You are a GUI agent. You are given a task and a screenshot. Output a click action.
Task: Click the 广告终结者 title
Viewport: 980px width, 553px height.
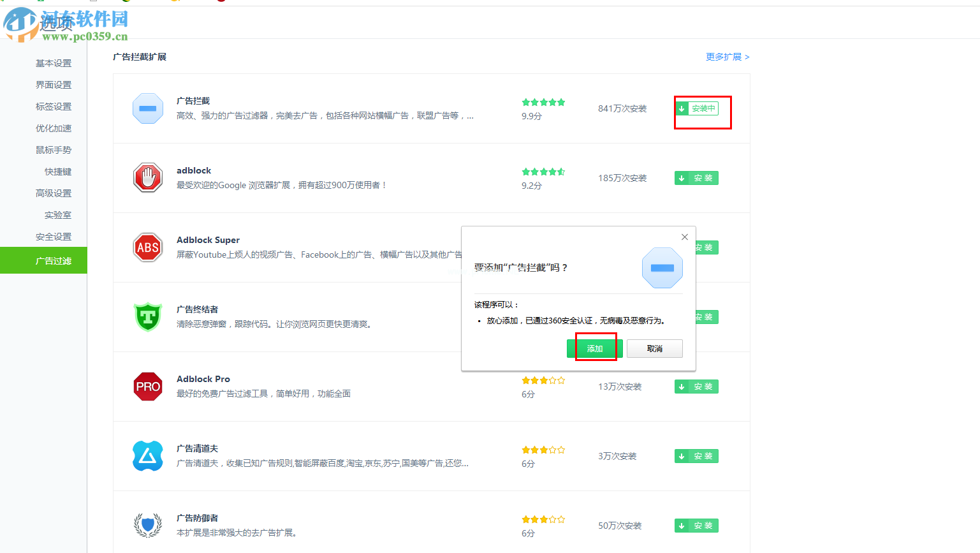[198, 309]
